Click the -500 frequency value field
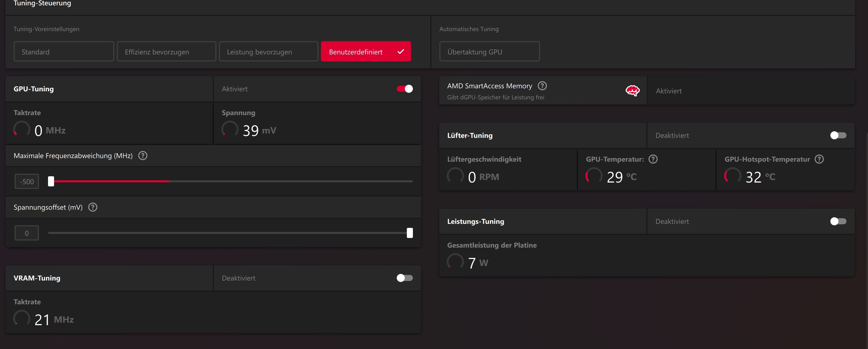The height and width of the screenshot is (349, 868). tap(27, 182)
